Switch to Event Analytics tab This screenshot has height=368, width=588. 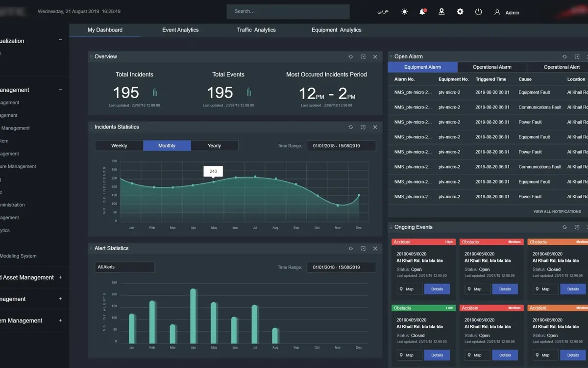180,30
